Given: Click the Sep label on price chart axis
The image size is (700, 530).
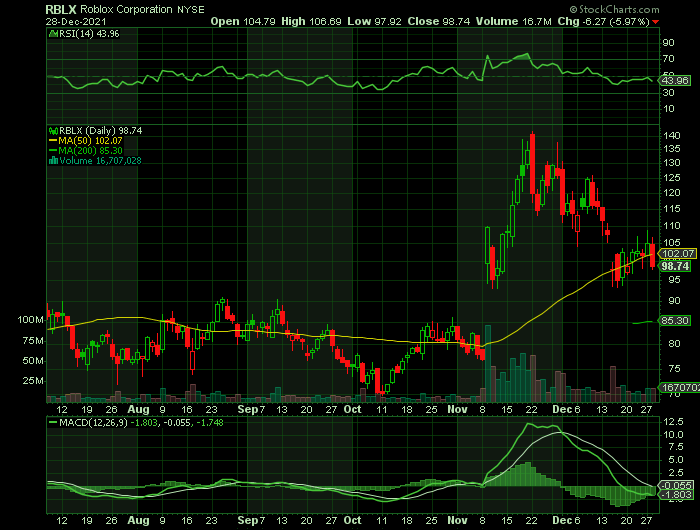Looking at the screenshot, I should 248,409.
